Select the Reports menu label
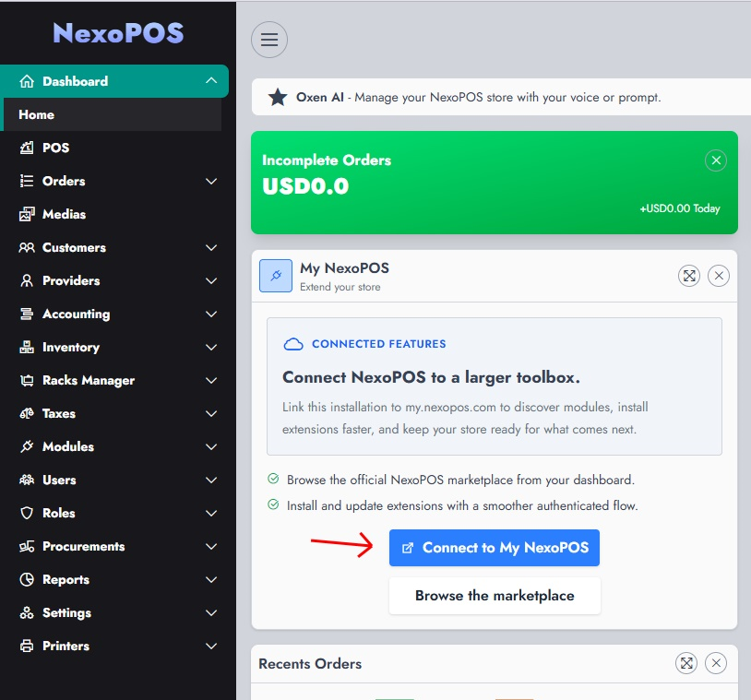The height and width of the screenshot is (700, 751). (x=66, y=580)
